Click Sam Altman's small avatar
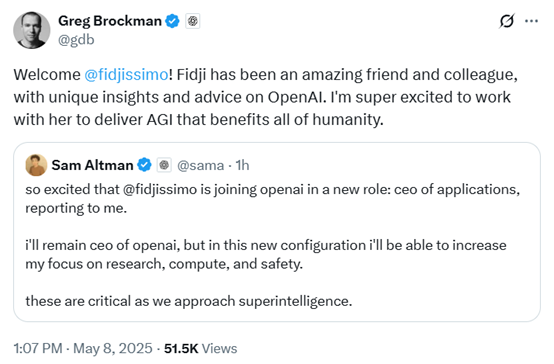 click(36, 165)
